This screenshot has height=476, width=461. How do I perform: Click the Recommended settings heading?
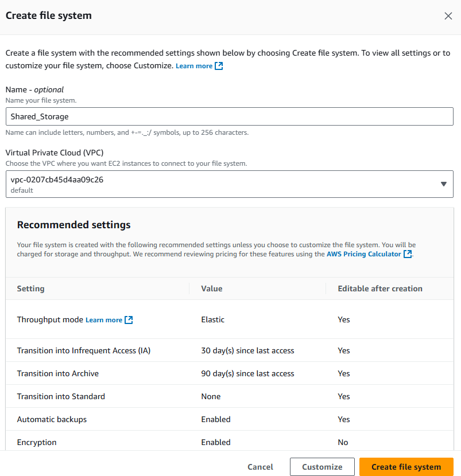coord(74,225)
